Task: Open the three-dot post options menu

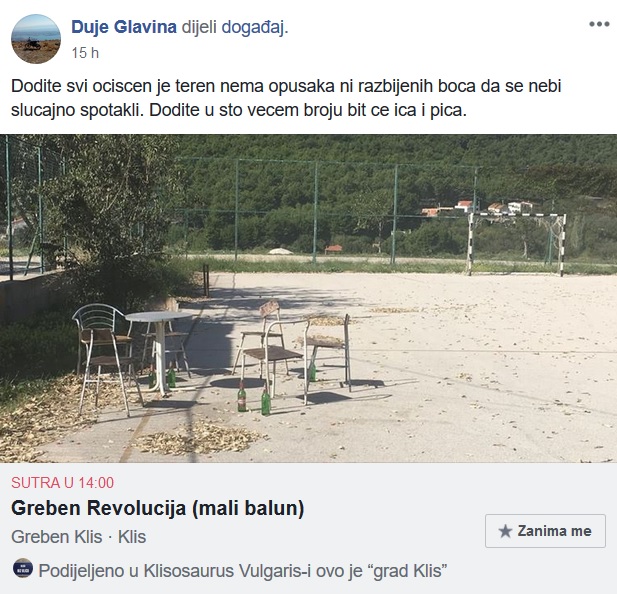Action: click(599, 24)
